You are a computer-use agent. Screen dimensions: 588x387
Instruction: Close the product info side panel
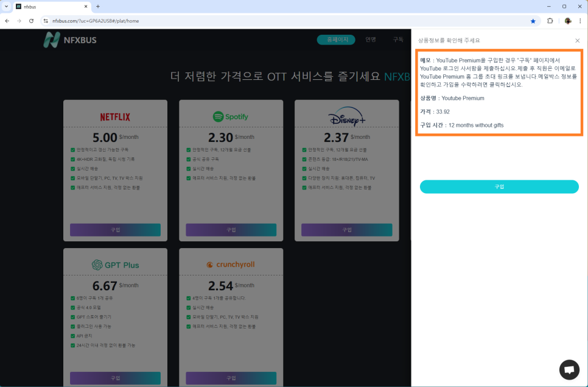578,41
